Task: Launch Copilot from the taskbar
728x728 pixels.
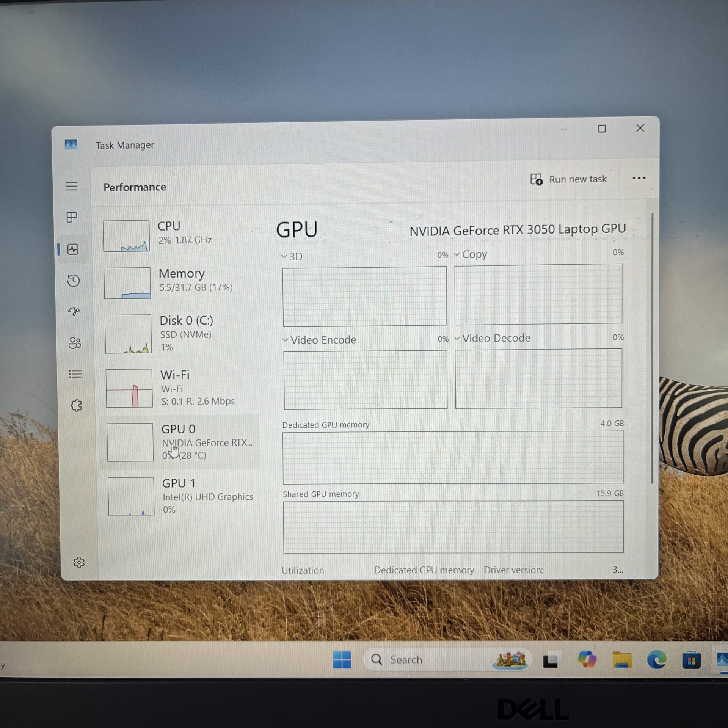Action: 587,660
